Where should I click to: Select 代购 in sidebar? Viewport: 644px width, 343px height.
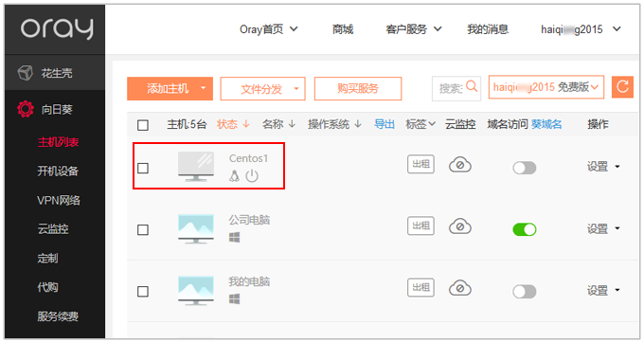click(x=47, y=287)
